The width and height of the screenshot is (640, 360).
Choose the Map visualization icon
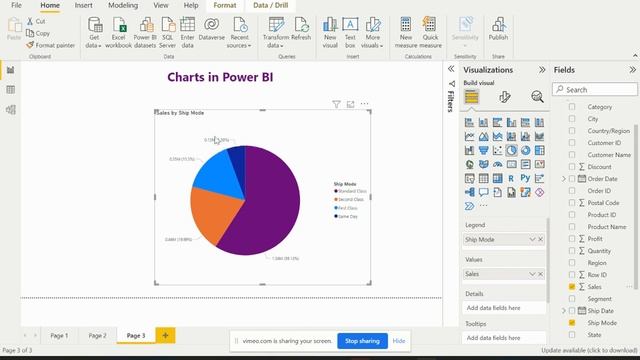coord(469,164)
